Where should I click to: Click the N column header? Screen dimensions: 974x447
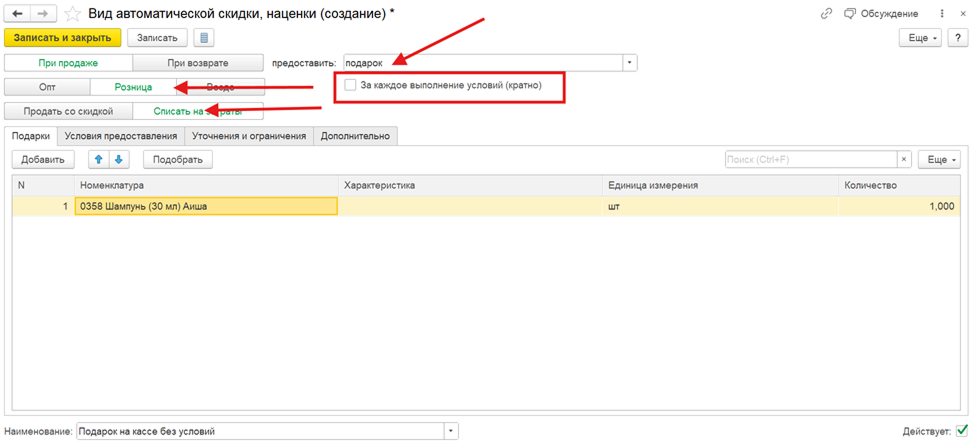43,186
